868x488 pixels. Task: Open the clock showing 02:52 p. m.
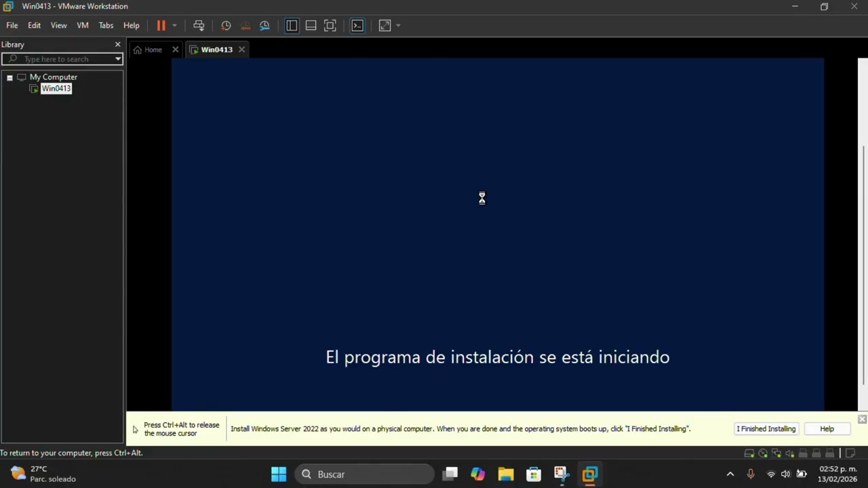pyautogui.click(x=838, y=474)
